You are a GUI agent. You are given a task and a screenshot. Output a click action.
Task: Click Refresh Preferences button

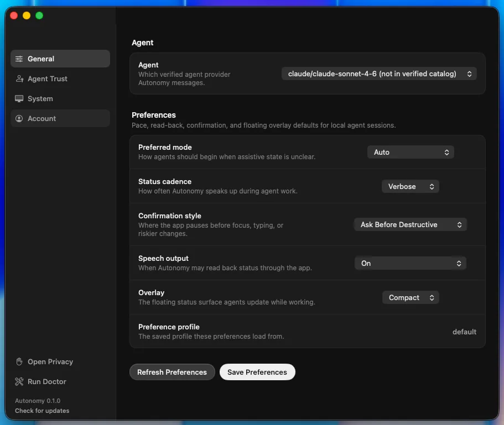(172, 372)
